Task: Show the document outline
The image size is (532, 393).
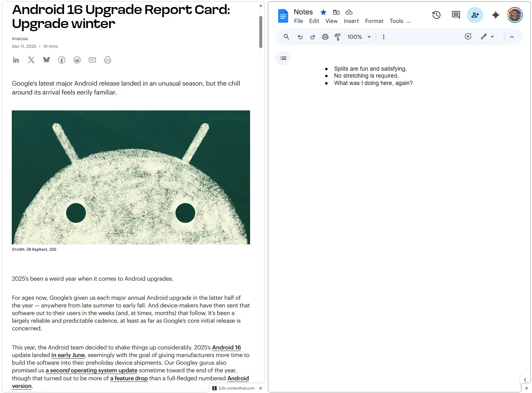Action: point(283,58)
